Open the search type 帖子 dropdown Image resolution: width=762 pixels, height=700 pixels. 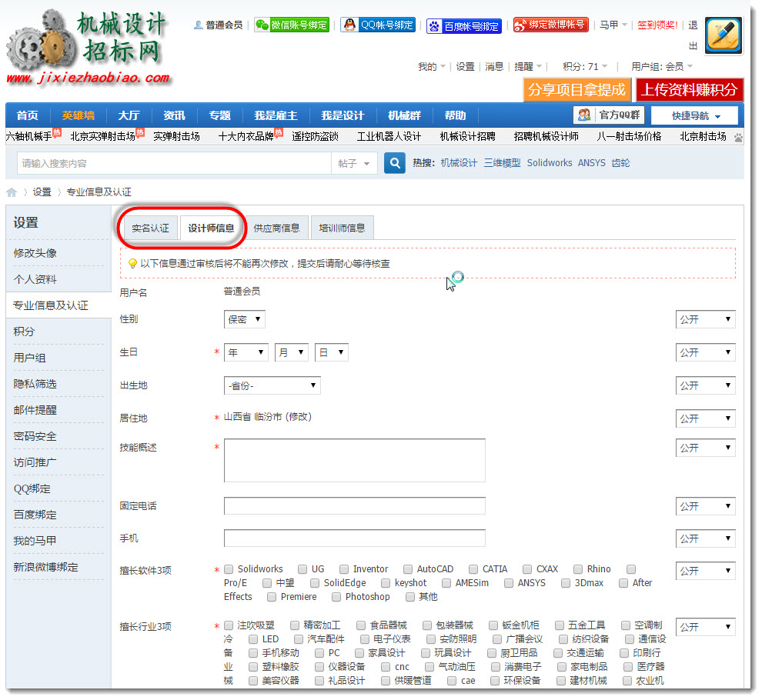coord(353,163)
